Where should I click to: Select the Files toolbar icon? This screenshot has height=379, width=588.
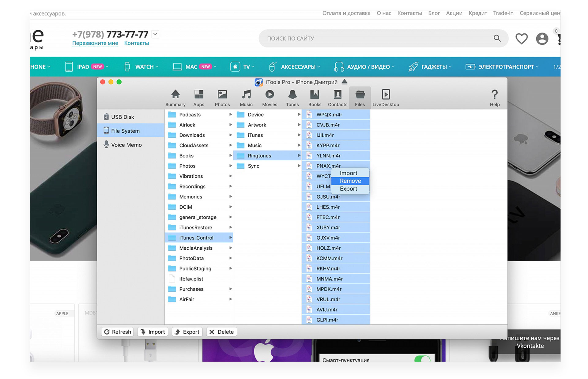pyautogui.click(x=360, y=98)
